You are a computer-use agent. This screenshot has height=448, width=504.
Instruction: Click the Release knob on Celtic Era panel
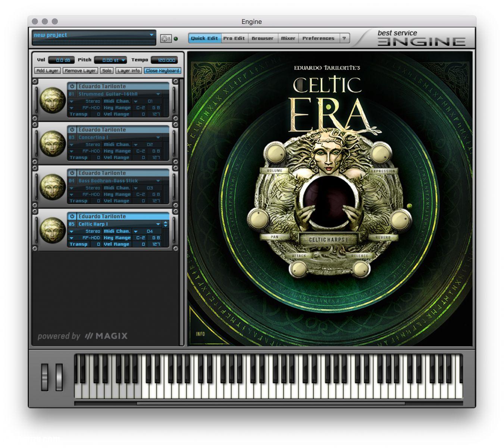point(361,268)
